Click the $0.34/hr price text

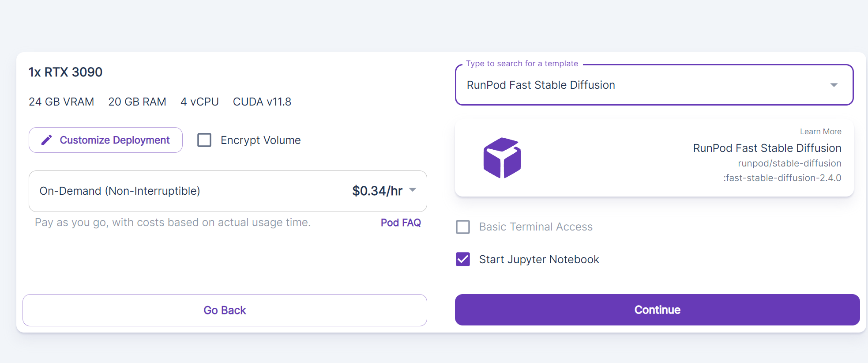click(x=377, y=191)
